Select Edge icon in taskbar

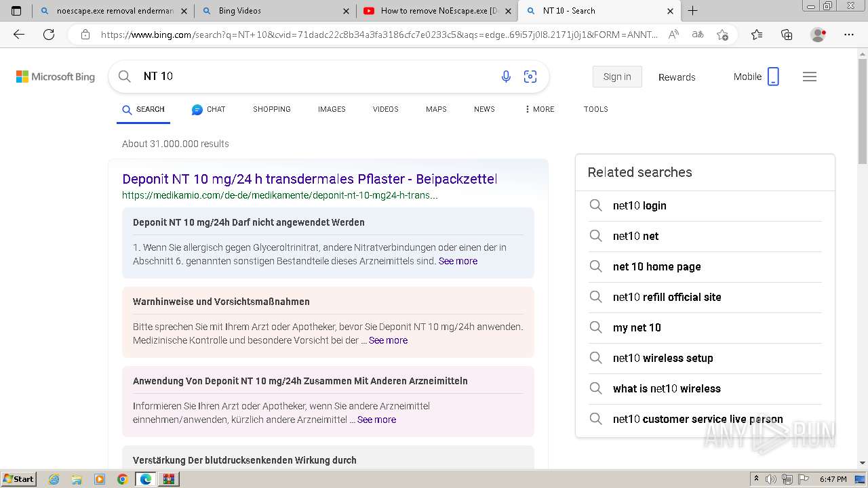click(146, 479)
